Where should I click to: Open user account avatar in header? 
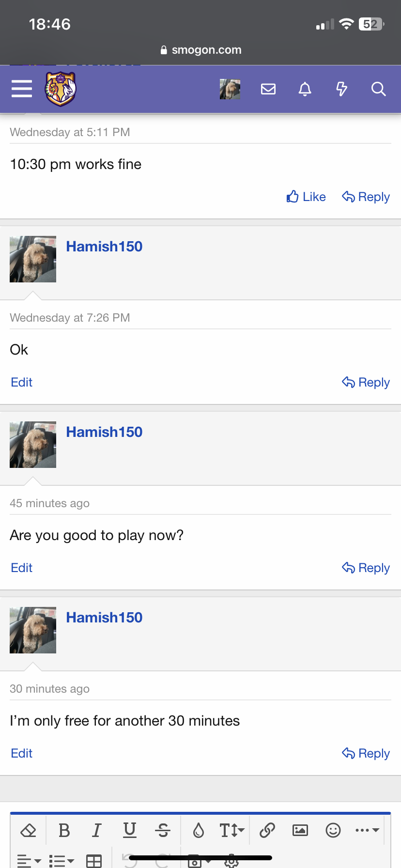(230, 89)
